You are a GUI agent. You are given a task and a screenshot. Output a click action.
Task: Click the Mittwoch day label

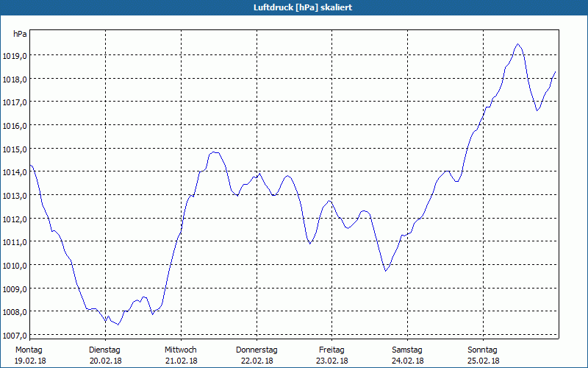click(180, 350)
